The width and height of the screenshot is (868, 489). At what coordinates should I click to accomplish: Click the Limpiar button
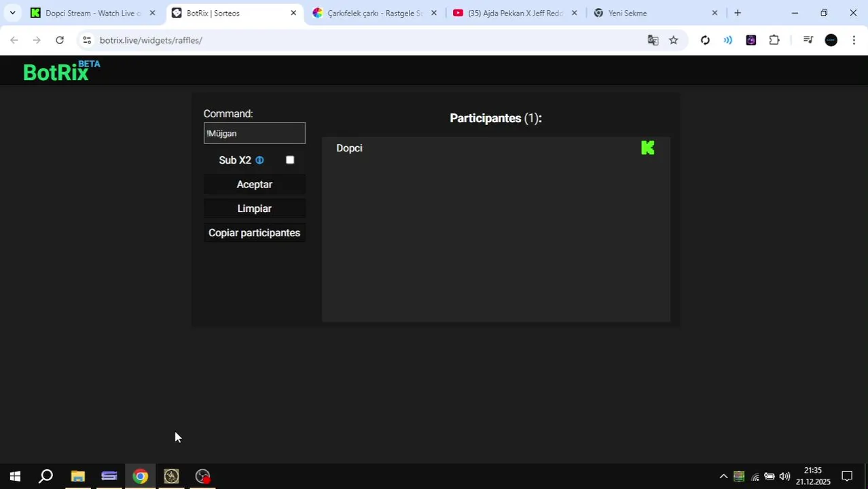[x=254, y=209]
